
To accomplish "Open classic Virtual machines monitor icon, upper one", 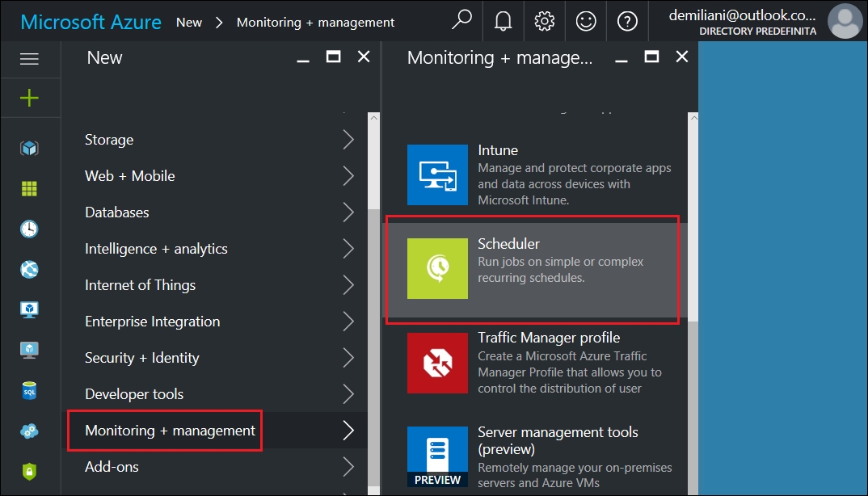I will [29, 309].
